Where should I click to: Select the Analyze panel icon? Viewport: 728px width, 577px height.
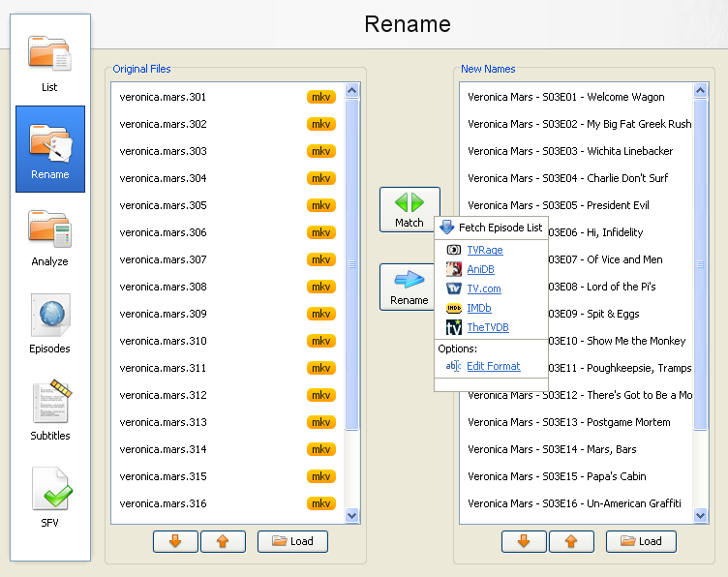49,237
